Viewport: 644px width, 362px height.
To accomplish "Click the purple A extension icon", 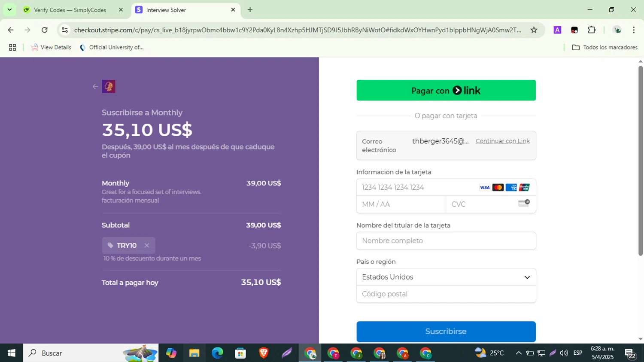I will click(557, 30).
